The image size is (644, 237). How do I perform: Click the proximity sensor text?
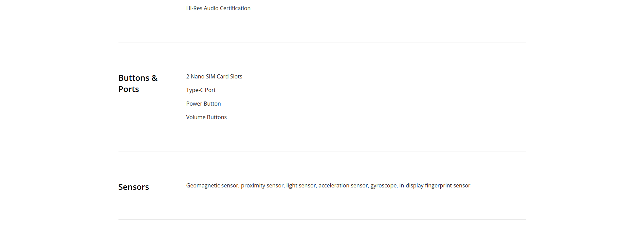pyautogui.click(x=262, y=185)
